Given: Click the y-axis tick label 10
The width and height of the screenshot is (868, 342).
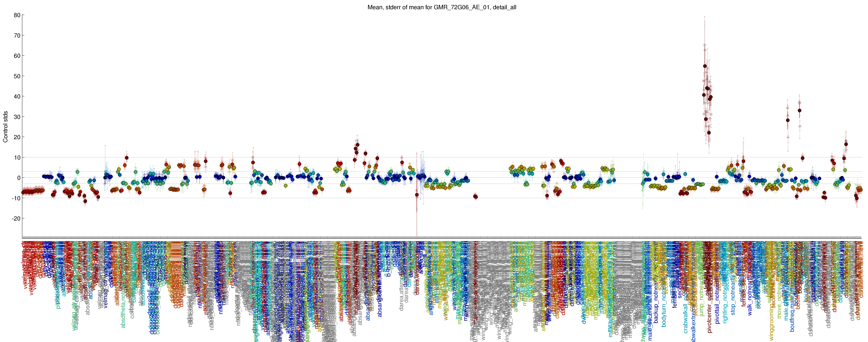Looking at the screenshot, I should (x=17, y=158).
